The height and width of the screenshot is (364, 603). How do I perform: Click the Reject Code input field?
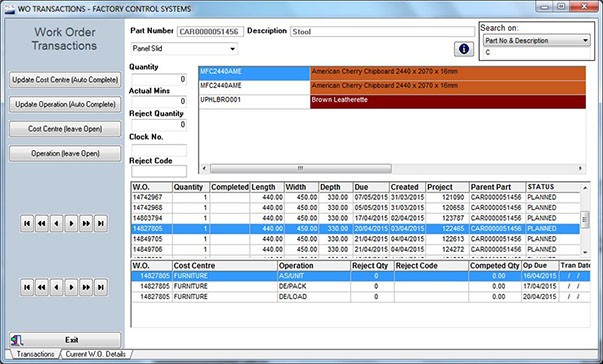click(x=159, y=171)
